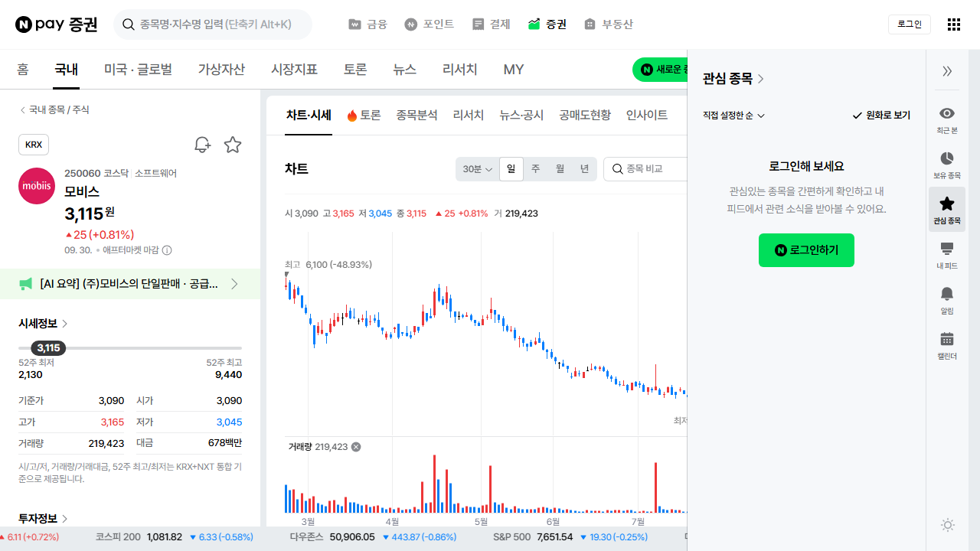Image resolution: width=980 pixels, height=551 pixels.
Task: Open the 부동산 top link
Action: coord(609,24)
